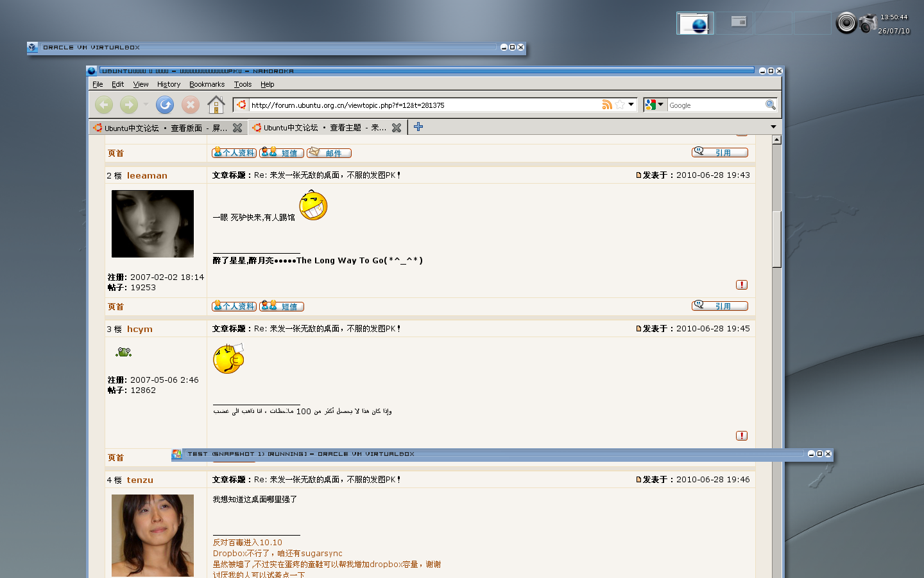Open the Edit menu
924x578 pixels.
(x=117, y=84)
